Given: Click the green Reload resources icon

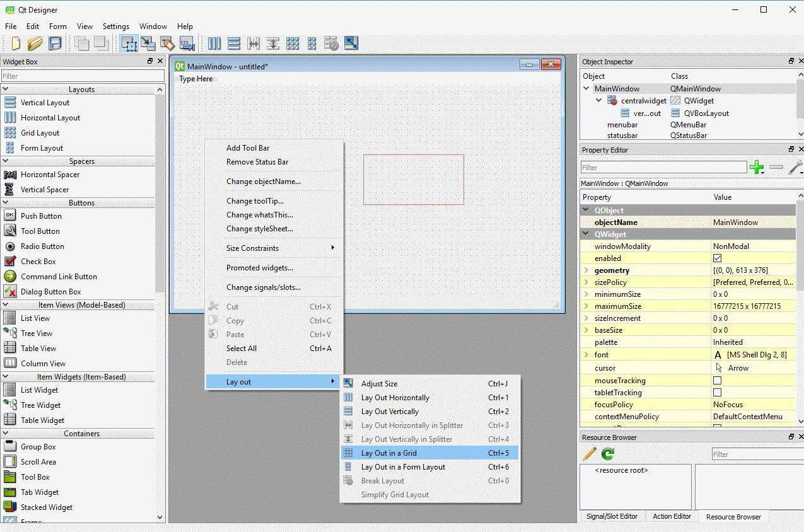Looking at the screenshot, I should coord(608,454).
